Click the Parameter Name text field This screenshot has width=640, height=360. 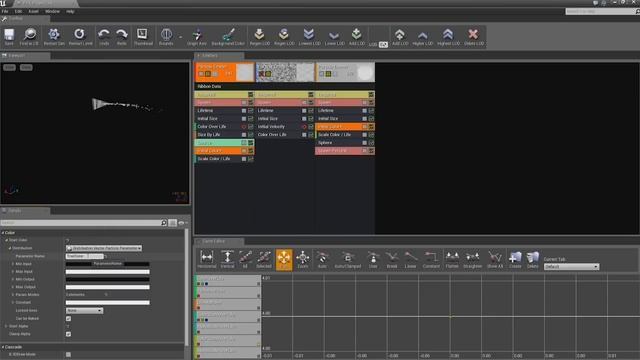(85, 256)
